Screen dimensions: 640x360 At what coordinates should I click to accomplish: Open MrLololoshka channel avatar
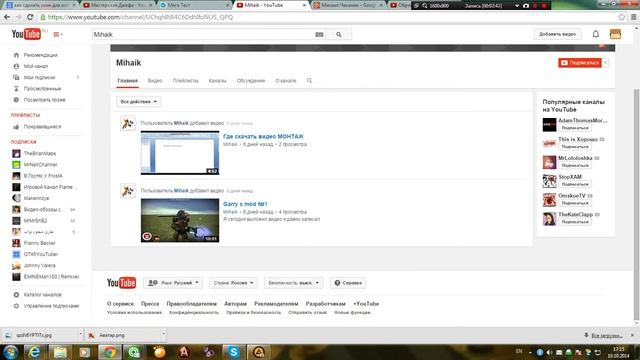coord(549,162)
